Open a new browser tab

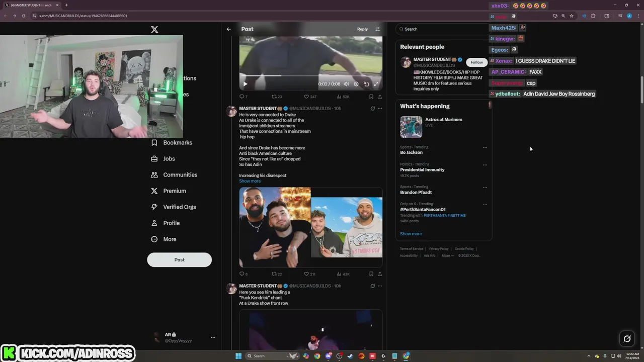tap(66, 5)
